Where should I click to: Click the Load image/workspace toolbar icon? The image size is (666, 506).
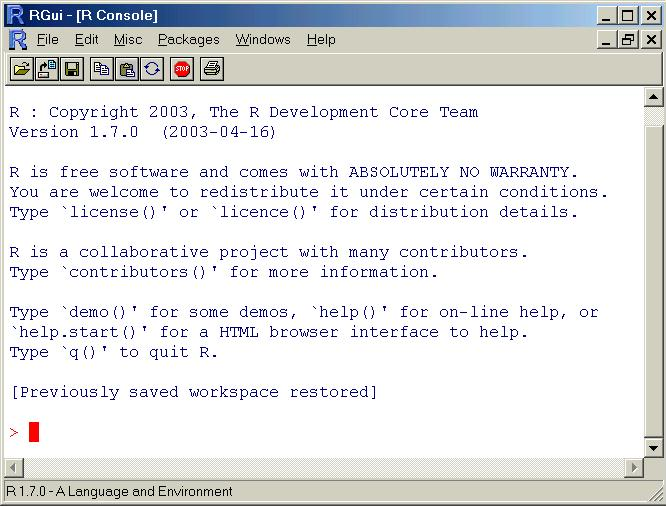pyautogui.click(x=47, y=69)
